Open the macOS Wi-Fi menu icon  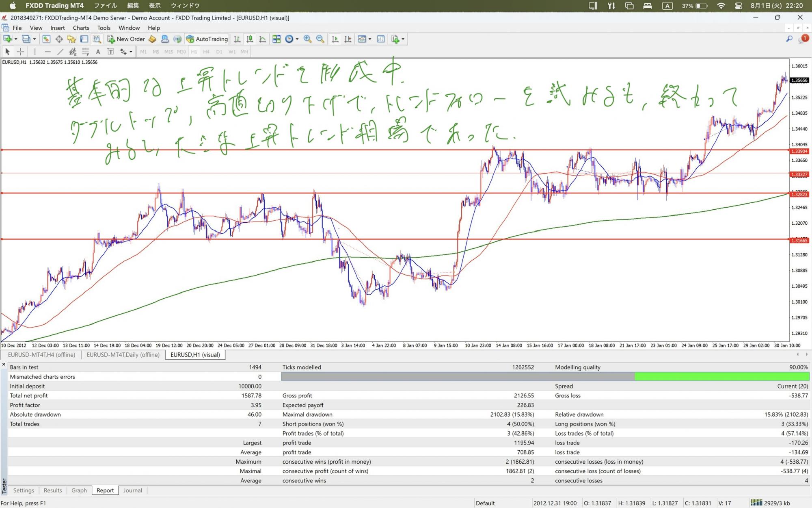click(x=721, y=6)
